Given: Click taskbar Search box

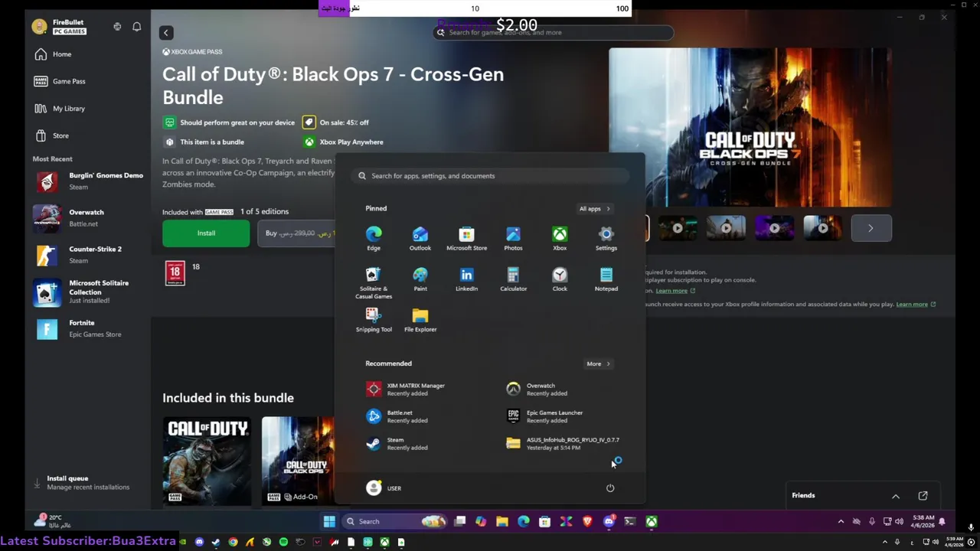Looking at the screenshot, I should (395, 522).
